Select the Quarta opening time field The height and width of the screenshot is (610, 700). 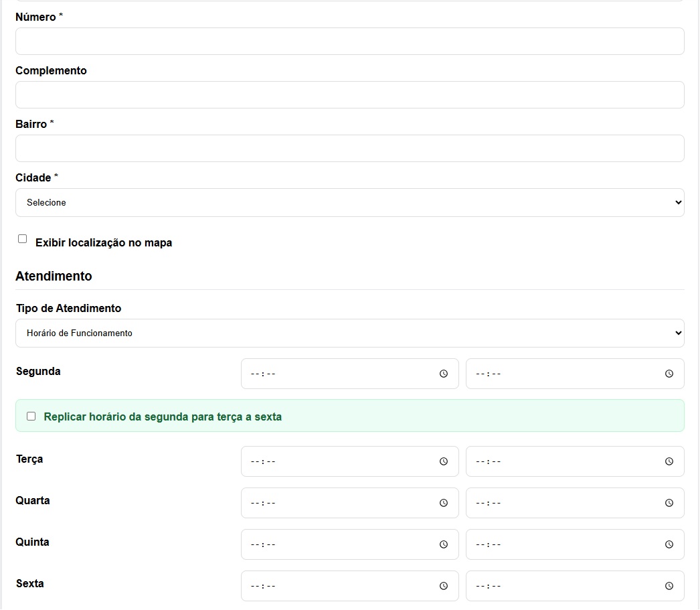tap(350, 503)
